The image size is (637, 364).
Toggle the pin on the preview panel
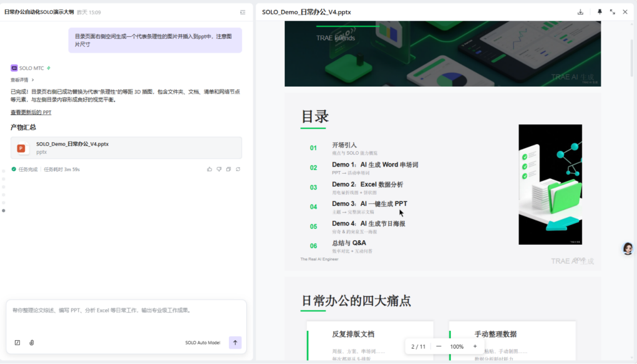pyautogui.click(x=600, y=12)
